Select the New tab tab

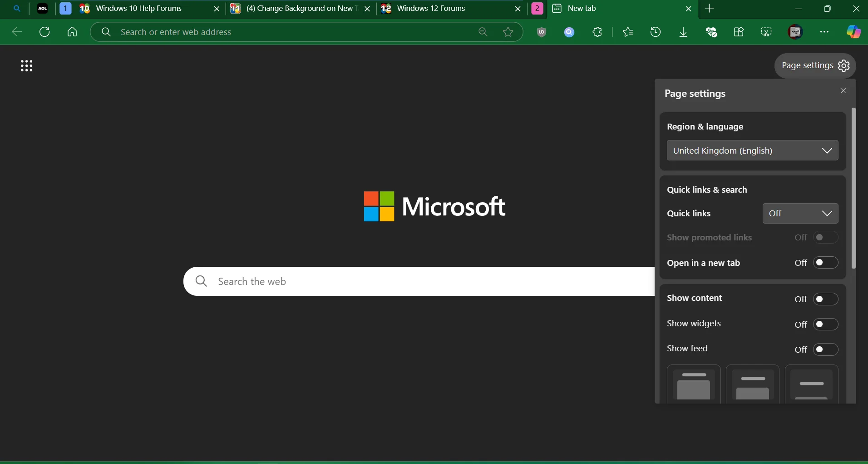tap(622, 9)
